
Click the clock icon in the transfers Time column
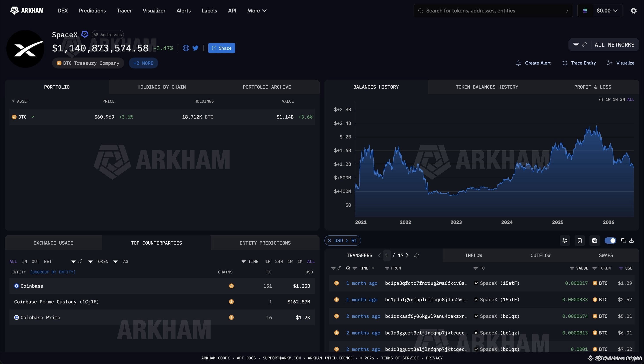click(348, 268)
